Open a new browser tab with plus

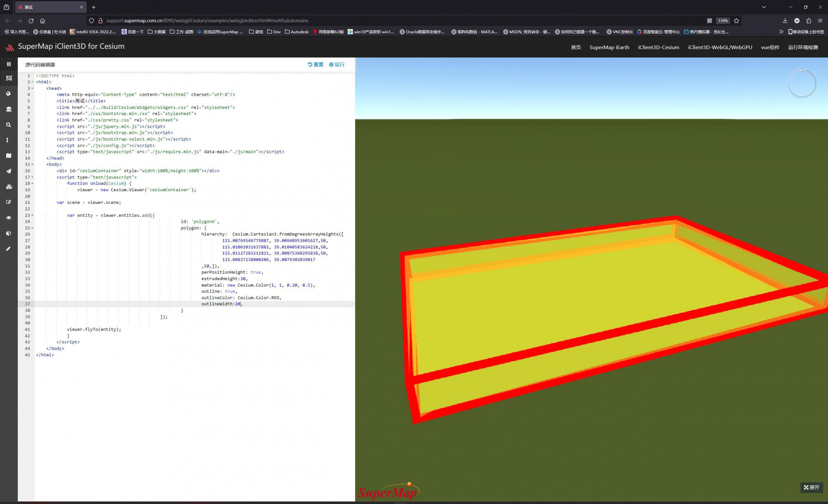[x=94, y=7]
